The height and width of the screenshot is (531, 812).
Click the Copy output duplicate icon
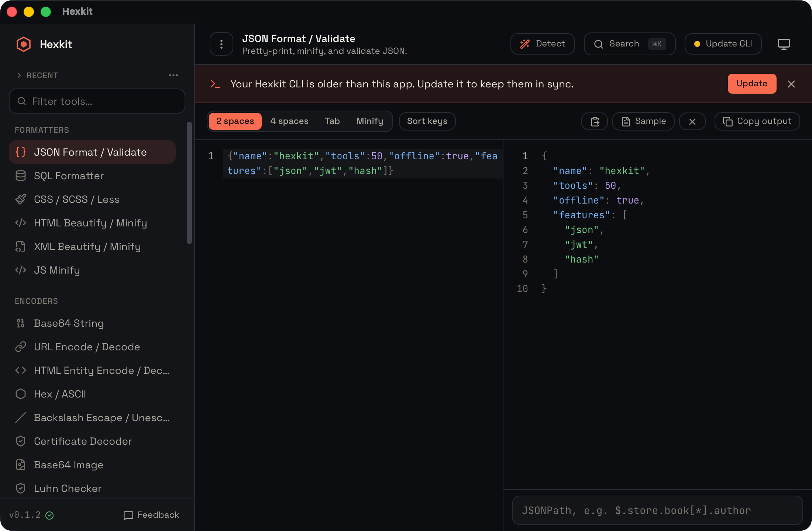727,122
